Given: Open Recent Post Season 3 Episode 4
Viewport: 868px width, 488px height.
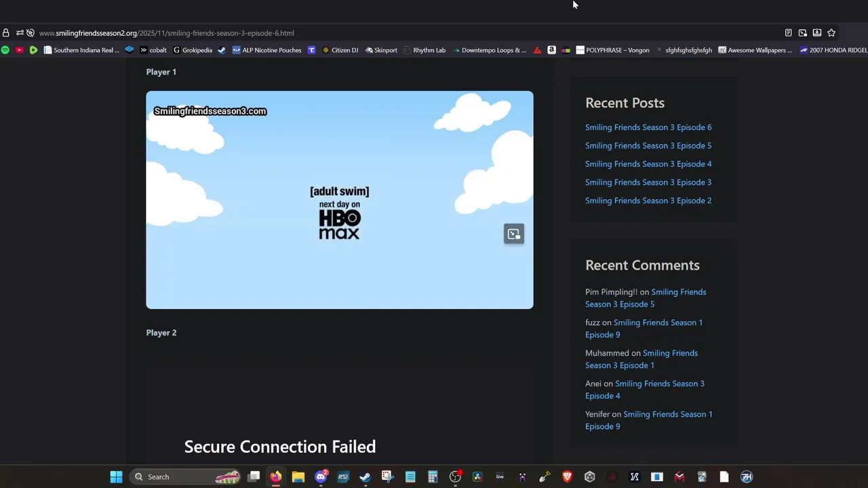Looking at the screenshot, I should pos(648,164).
